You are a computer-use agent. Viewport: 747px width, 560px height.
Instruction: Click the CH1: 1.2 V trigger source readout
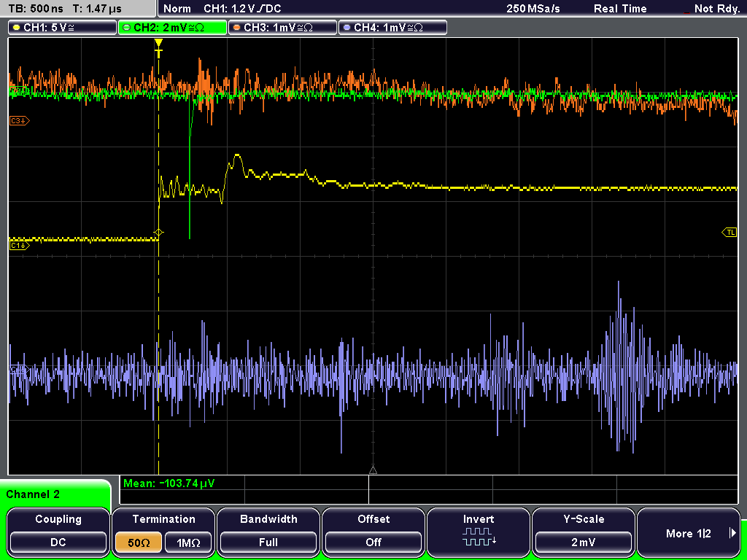[242, 9]
